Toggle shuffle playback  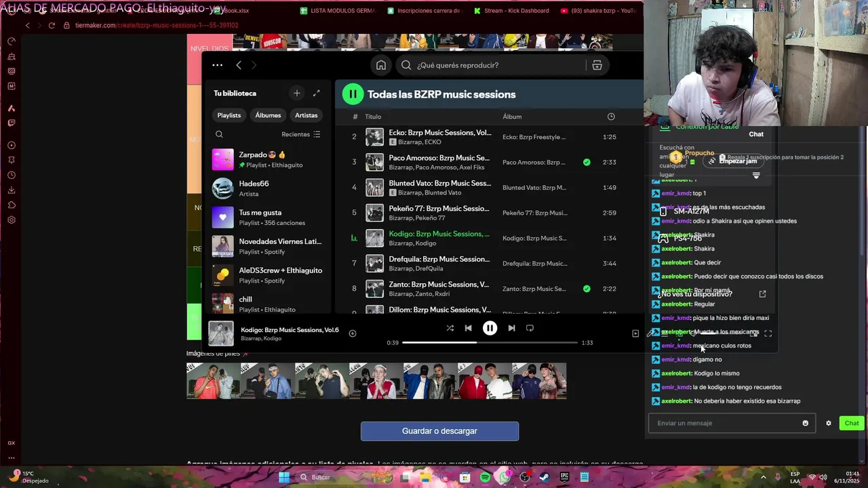tap(450, 328)
